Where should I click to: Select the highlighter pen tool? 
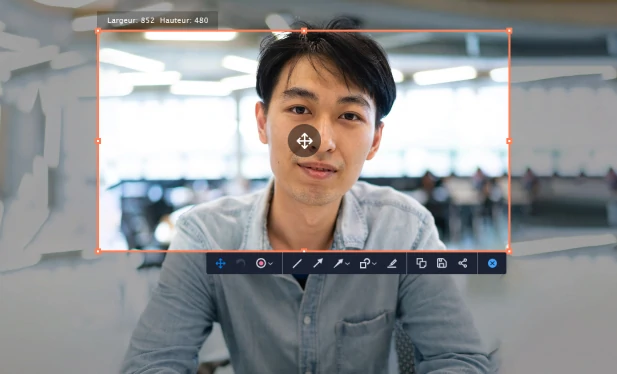pyautogui.click(x=392, y=263)
